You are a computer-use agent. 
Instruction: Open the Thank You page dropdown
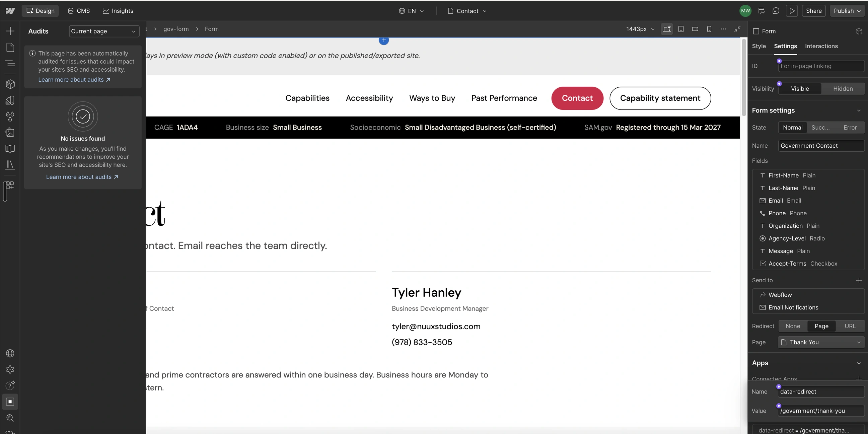tap(821, 342)
